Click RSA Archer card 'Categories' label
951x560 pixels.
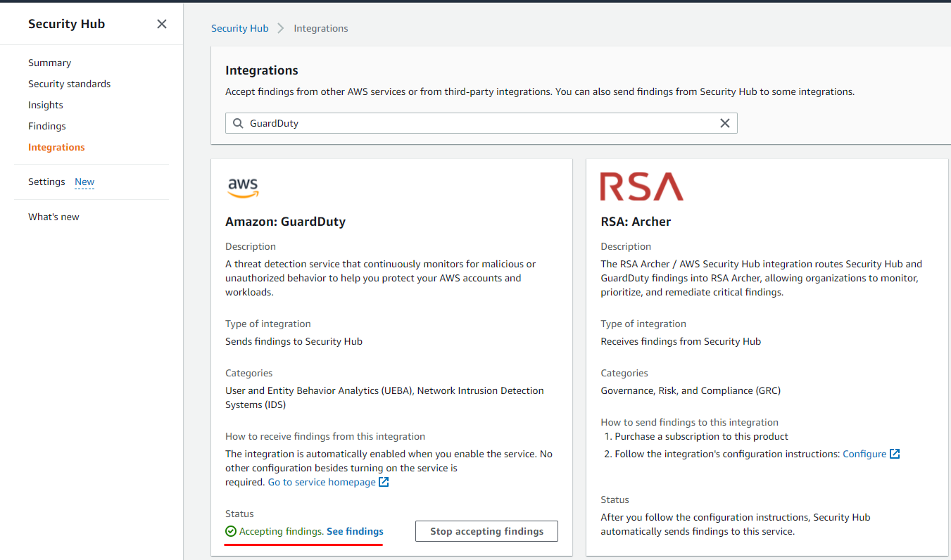(624, 373)
